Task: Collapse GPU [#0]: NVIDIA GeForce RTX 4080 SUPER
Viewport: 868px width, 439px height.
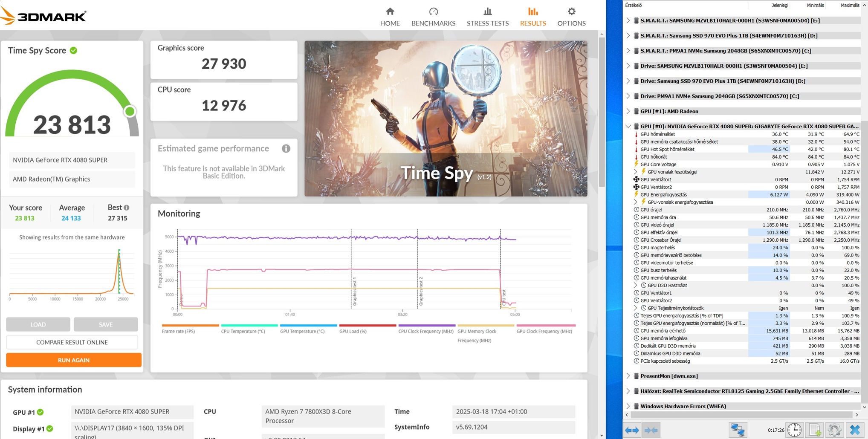Action: pyautogui.click(x=628, y=127)
